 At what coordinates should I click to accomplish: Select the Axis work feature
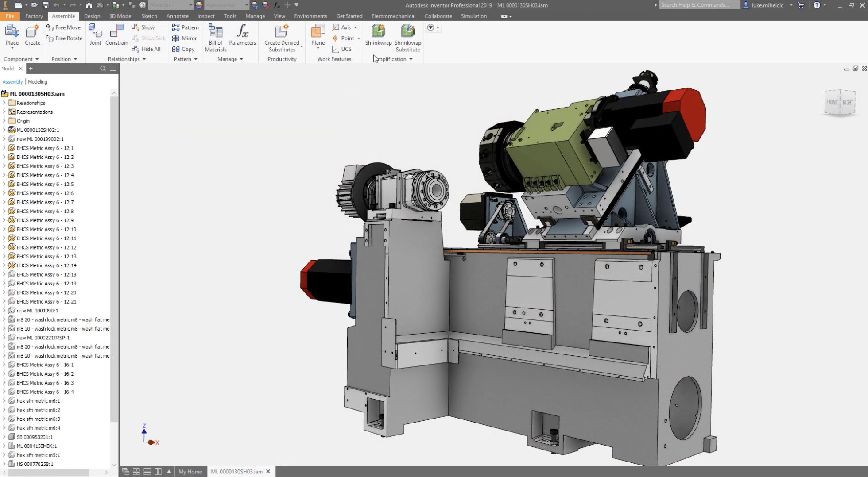click(x=341, y=27)
